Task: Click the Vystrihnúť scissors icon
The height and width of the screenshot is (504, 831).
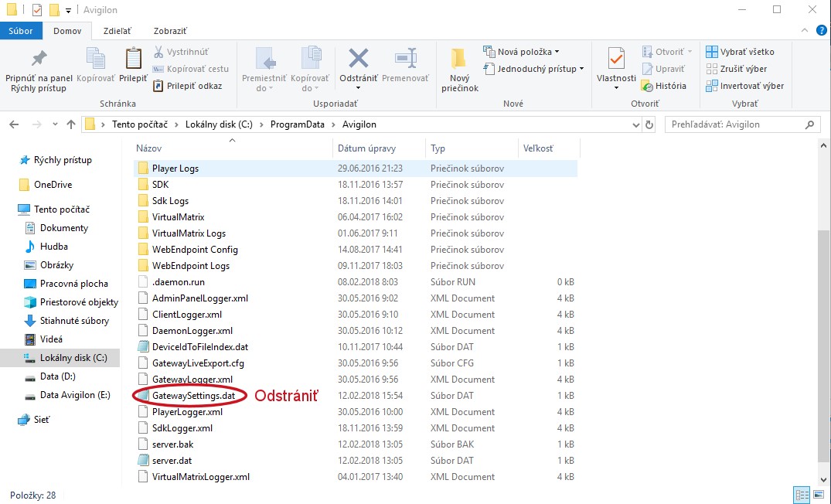Action: click(158, 52)
